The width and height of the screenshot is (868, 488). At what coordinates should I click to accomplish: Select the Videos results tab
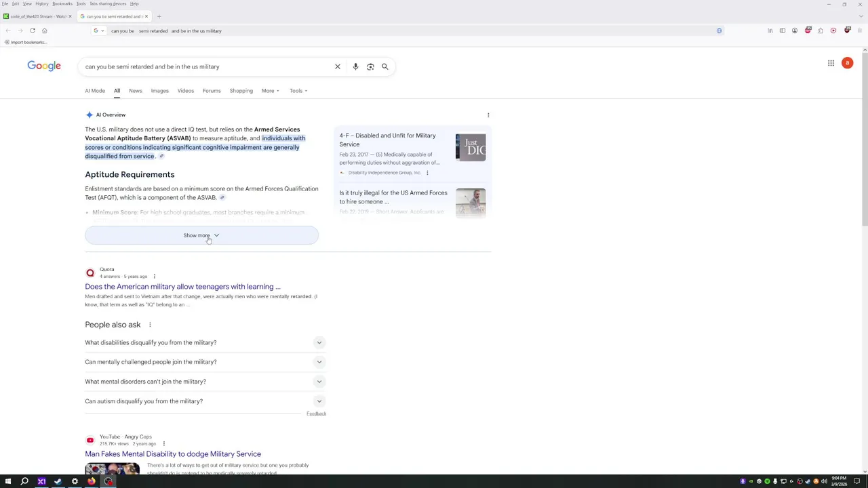(x=185, y=91)
